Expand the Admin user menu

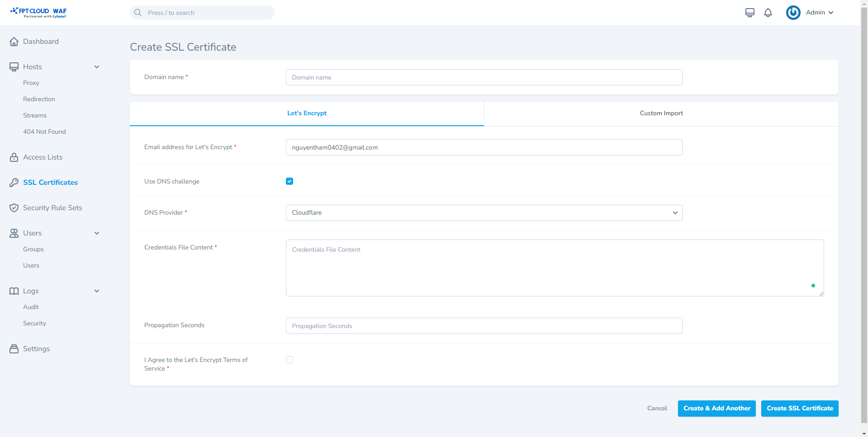tap(819, 13)
